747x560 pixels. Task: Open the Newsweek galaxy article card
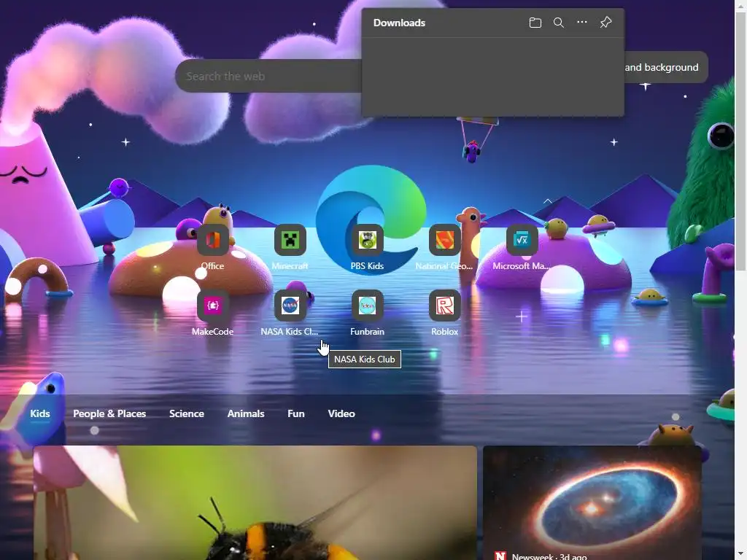[592, 503]
